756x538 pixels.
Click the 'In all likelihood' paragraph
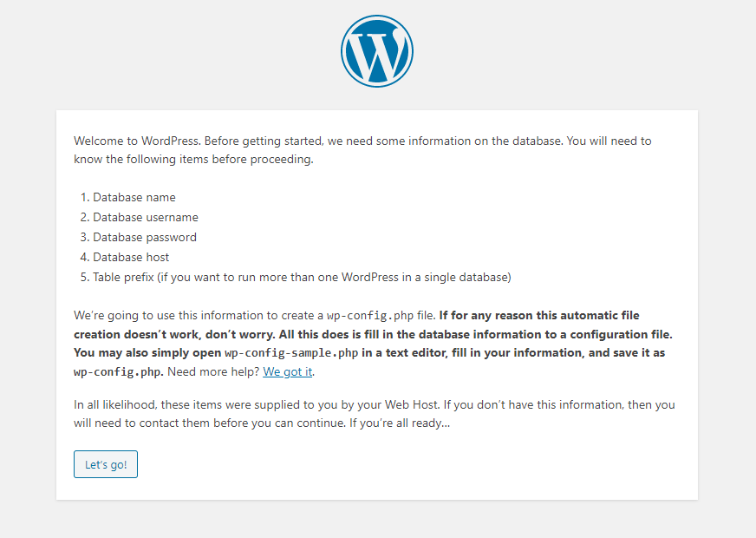tap(375, 414)
